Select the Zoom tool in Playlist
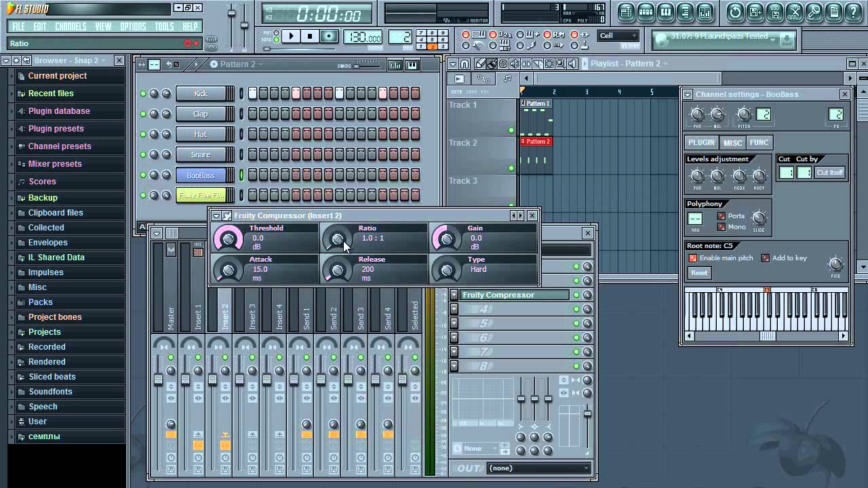Viewport: 868px width, 488px height. coord(560,64)
